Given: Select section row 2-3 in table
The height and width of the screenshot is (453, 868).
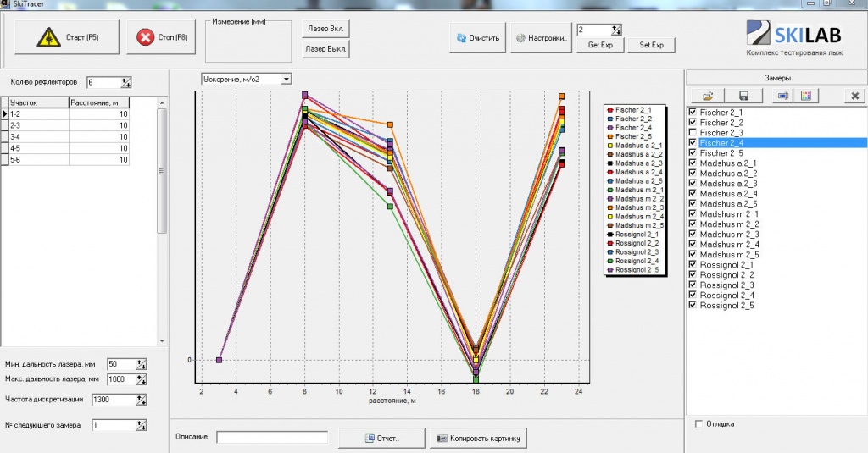Looking at the screenshot, I should [65, 125].
